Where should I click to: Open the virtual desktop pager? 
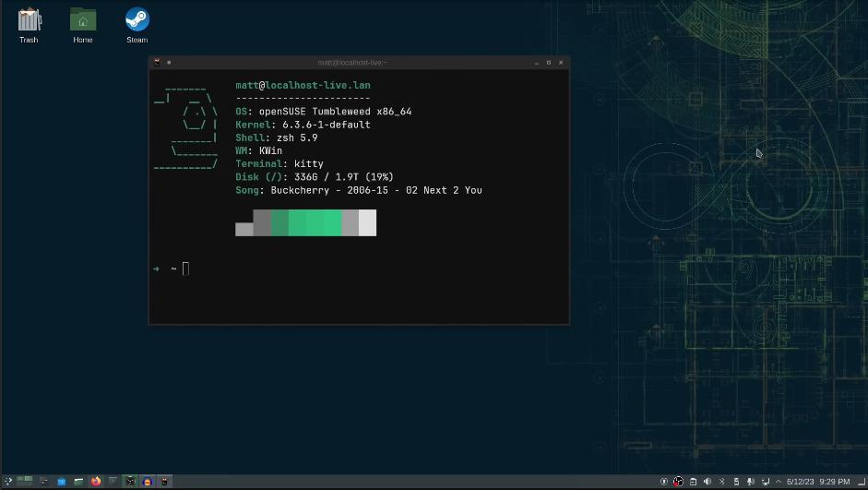point(24,481)
